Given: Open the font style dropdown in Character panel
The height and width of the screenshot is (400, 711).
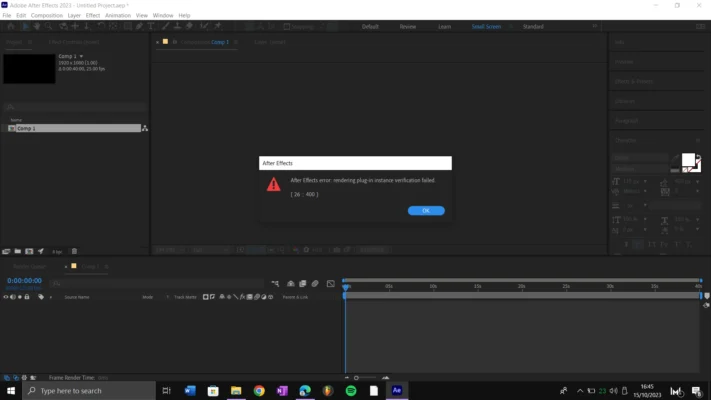Looking at the screenshot, I should pyautogui.click(x=640, y=169).
